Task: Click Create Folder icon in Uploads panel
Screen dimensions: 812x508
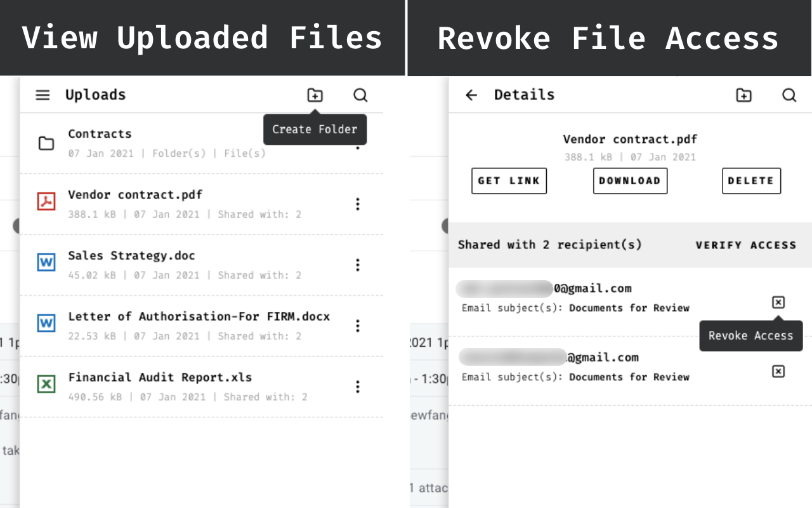Action: pos(315,95)
